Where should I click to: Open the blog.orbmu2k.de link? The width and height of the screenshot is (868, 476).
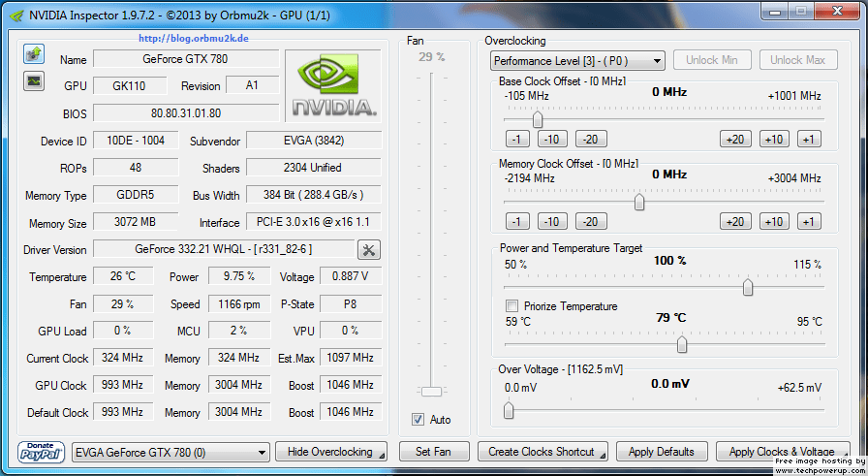coord(193,38)
